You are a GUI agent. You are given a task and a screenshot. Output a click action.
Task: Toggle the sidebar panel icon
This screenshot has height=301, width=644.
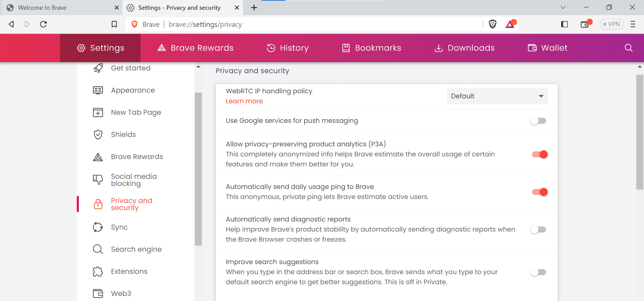(565, 24)
